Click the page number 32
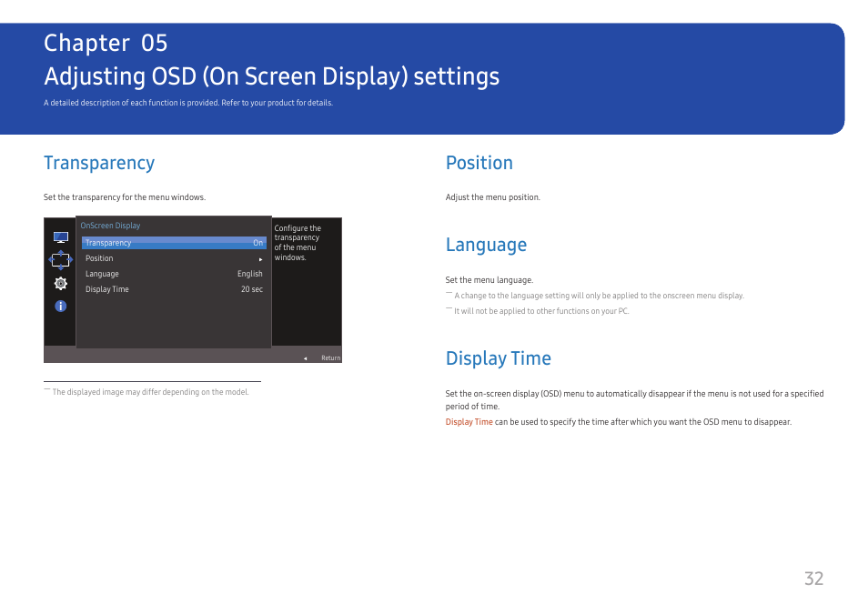The width and height of the screenshot is (868, 614). click(813, 579)
